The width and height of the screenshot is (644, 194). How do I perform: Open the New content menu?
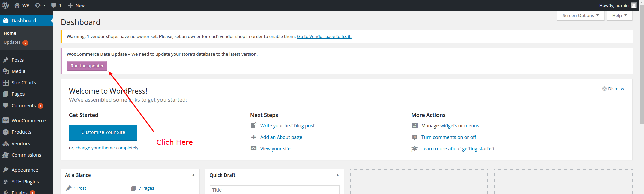coord(76,5)
